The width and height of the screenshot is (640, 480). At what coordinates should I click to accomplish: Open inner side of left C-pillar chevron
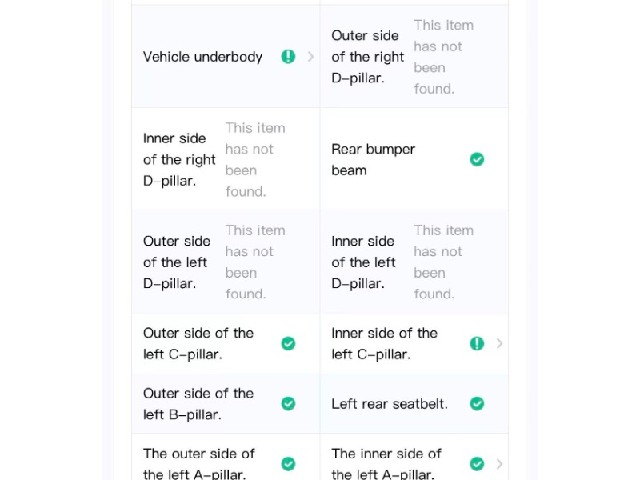click(x=499, y=344)
